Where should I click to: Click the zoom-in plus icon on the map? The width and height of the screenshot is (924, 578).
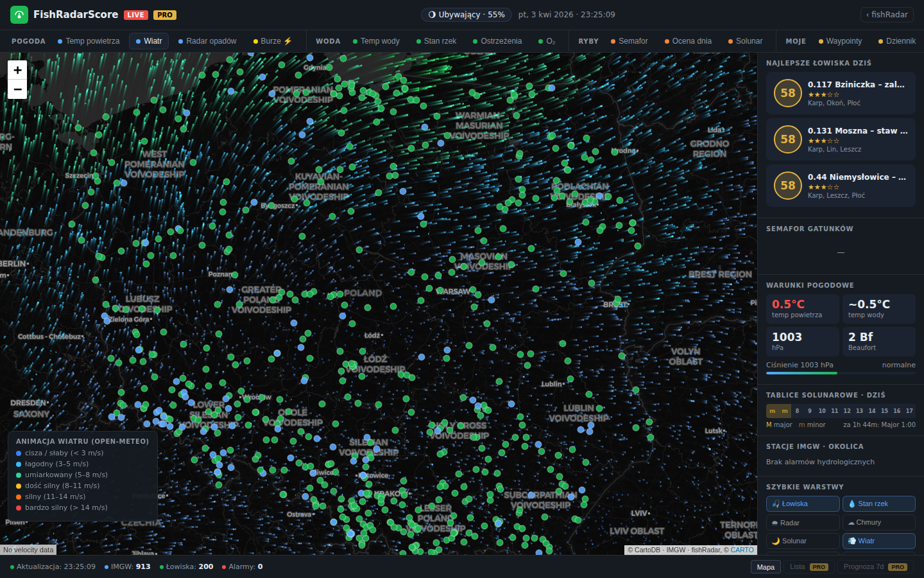coord(17,69)
